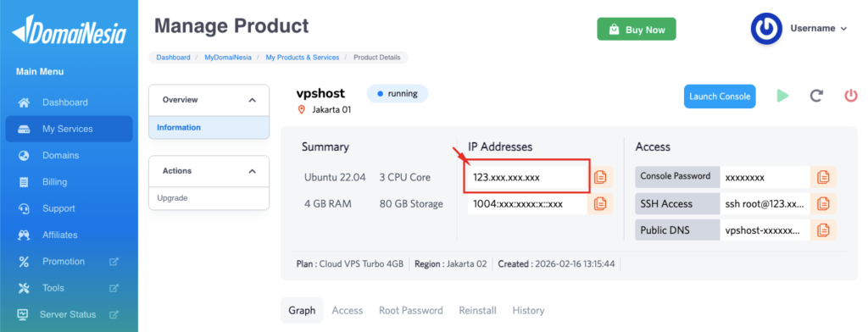Viewport: 868px width, 332px height.
Task: Click external link icon next to Server Status
Action: (114, 314)
